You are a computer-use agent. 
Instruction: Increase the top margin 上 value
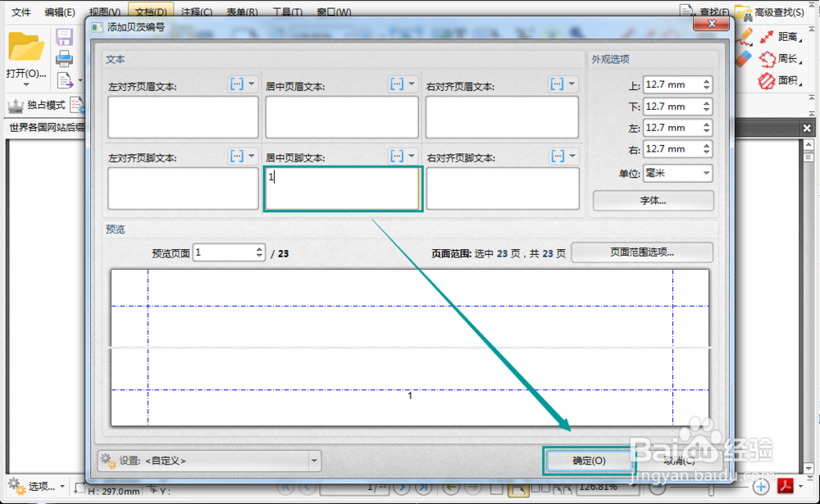point(707,81)
